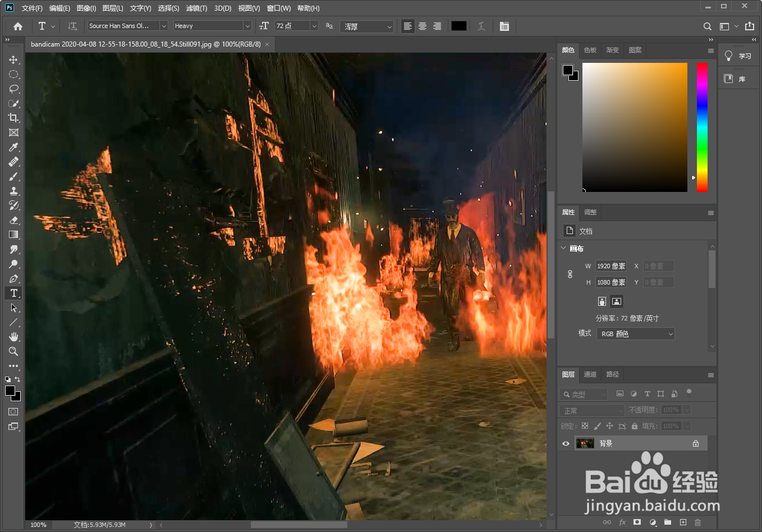Open the Create Warped Text icon
Image resolution: width=762 pixels, height=532 pixels.
(x=481, y=26)
